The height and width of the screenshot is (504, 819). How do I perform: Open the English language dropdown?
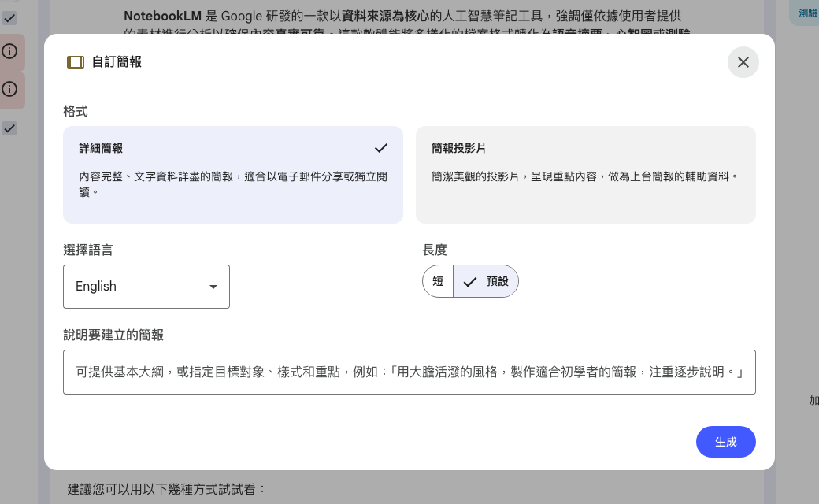pos(146,286)
